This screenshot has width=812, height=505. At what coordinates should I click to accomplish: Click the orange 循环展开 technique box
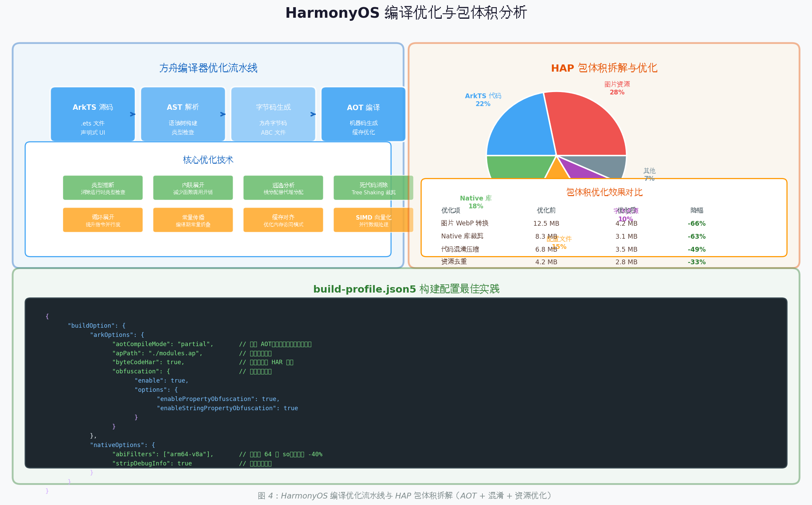103,220
